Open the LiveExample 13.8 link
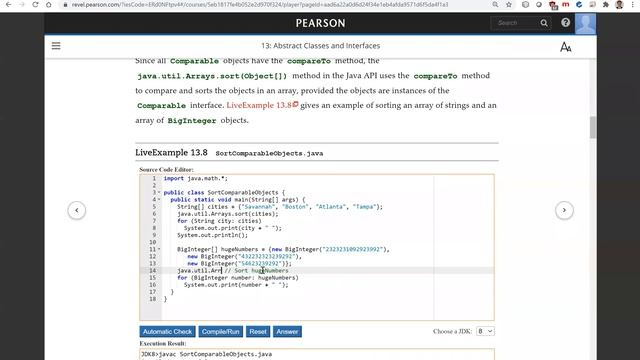Image resolution: width=640 pixels, height=360 pixels. (x=259, y=105)
